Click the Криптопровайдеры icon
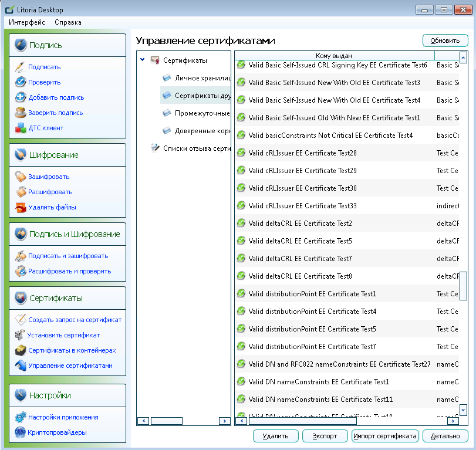This screenshot has width=476, height=450. [20, 432]
